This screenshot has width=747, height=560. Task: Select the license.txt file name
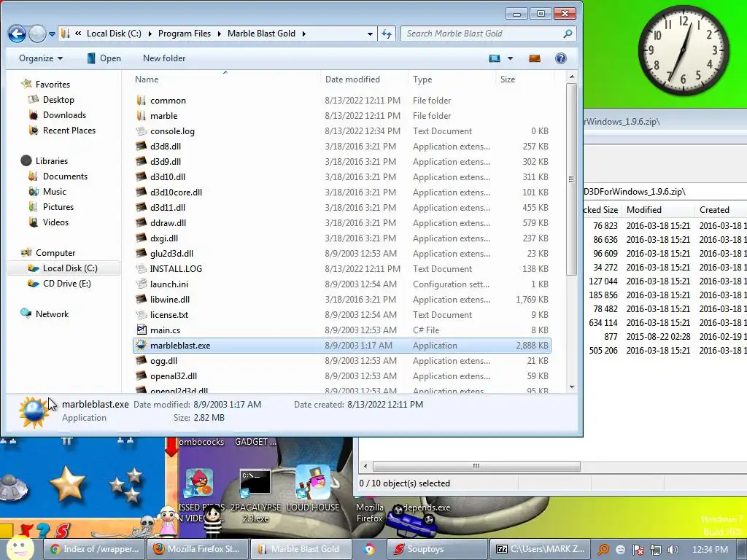click(x=169, y=315)
